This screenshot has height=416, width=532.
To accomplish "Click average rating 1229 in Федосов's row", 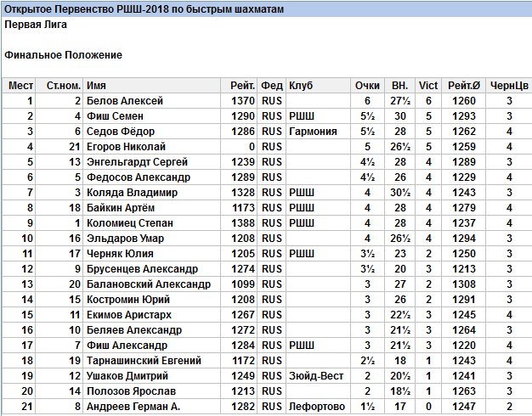I will tap(464, 177).
